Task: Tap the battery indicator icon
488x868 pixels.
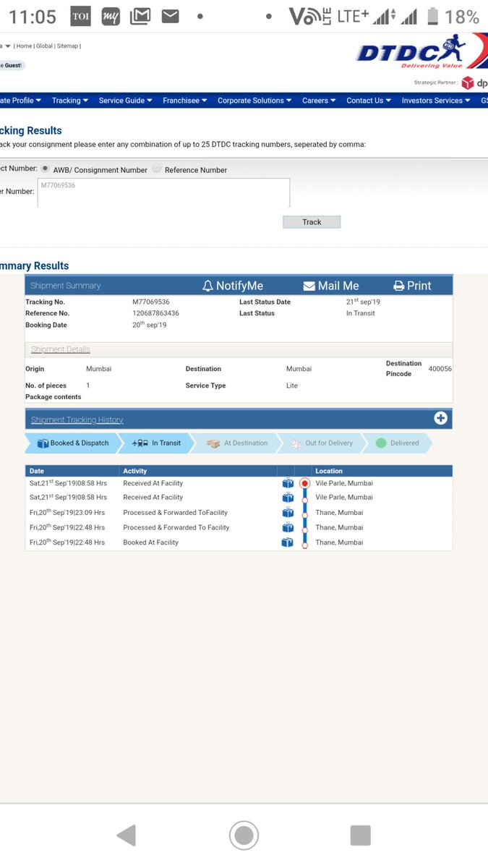Action: point(432,16)
